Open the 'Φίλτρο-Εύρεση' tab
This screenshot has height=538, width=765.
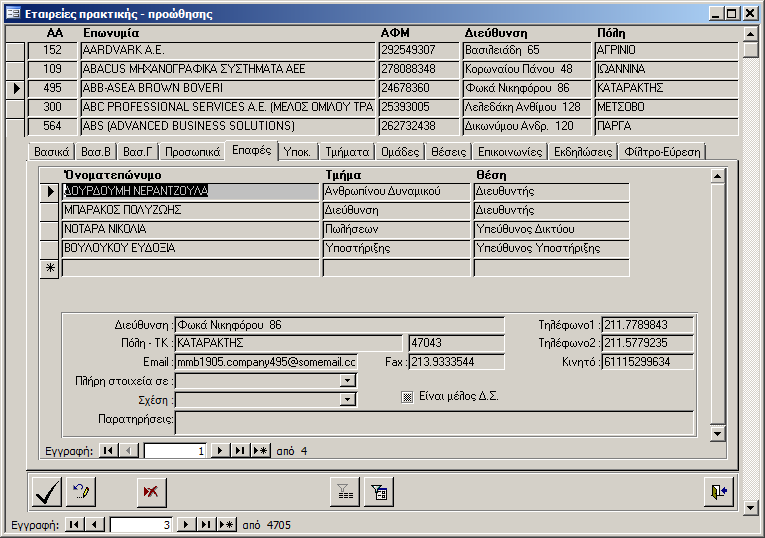[x=663, y=152]
